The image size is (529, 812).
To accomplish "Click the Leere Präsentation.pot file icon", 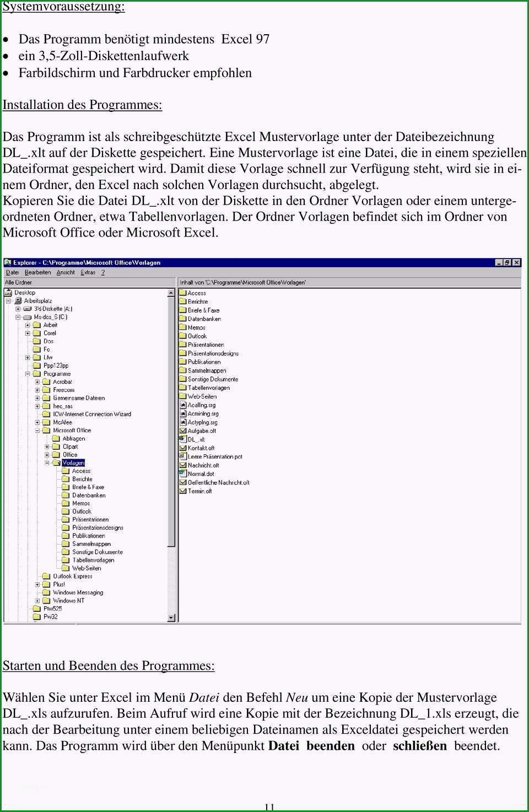I will [x=183, y=456].
